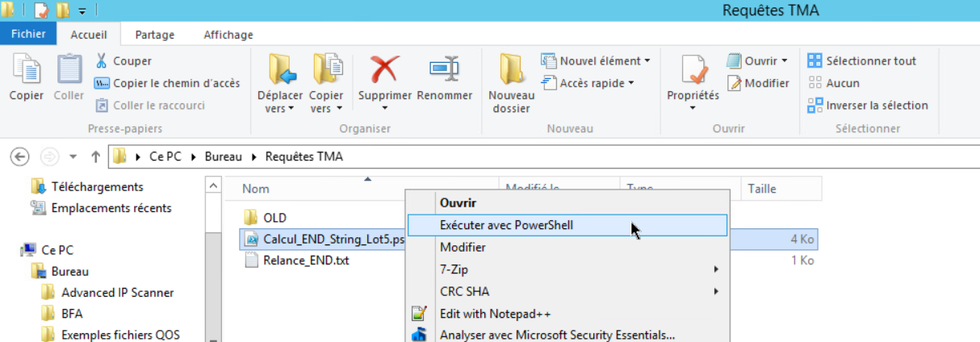
Task: Expand the Déplacer vers dropdown
Action: pyautogui.click(x=279, y=109)
